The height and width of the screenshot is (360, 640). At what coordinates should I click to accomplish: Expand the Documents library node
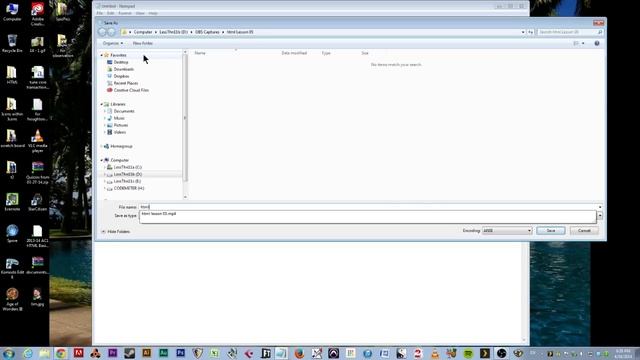click(105, 111)
